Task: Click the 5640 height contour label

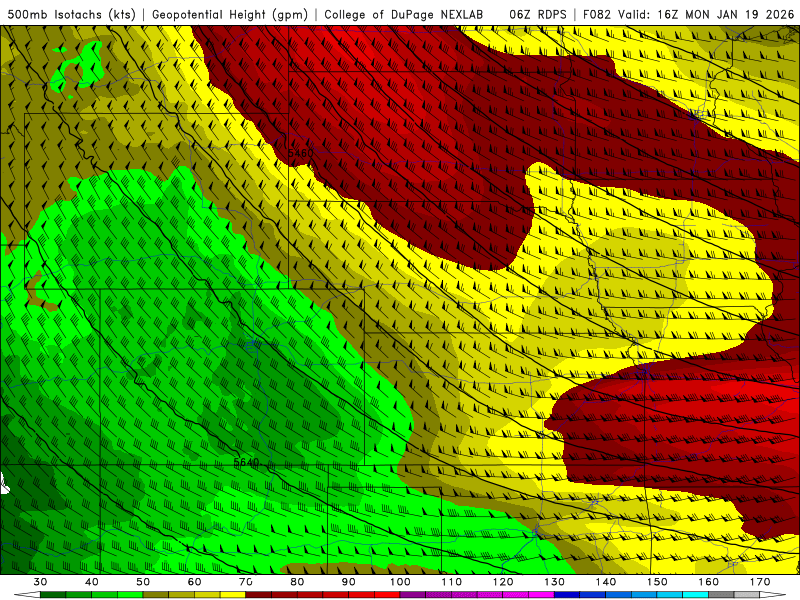Action: point(246,462)
